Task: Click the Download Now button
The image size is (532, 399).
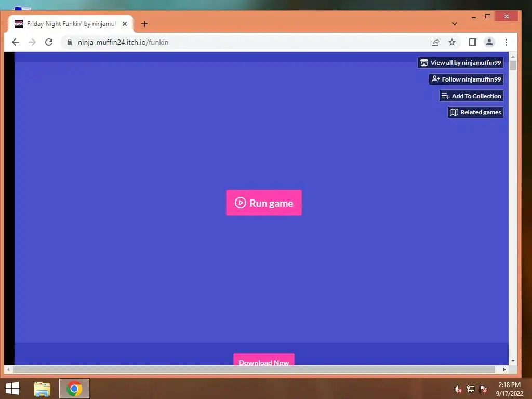Action: tap(263, 360)
